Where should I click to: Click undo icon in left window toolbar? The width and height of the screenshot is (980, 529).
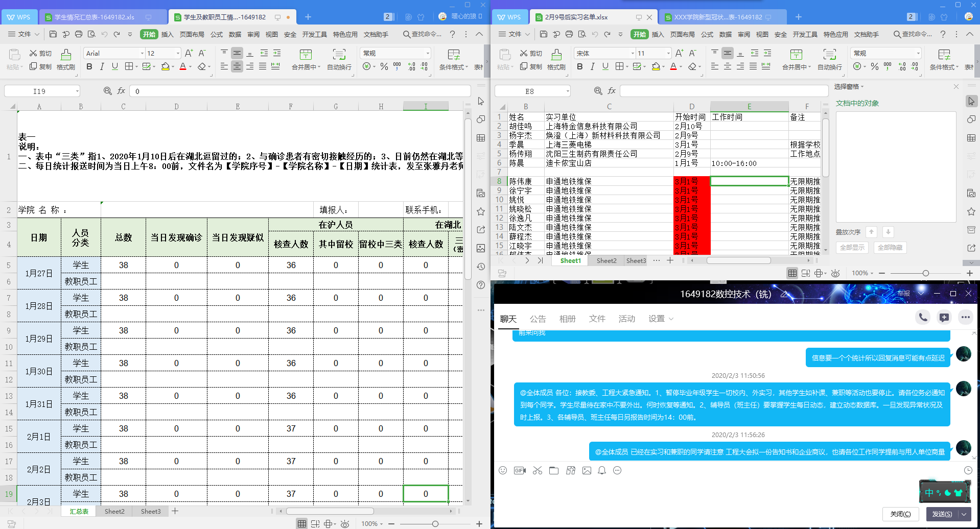click(x=104, y=34)
